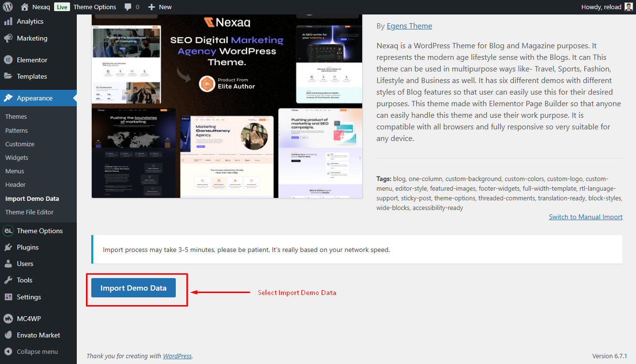Click Howdy, reload account text

pyautogui.click(x=601, y=7)
